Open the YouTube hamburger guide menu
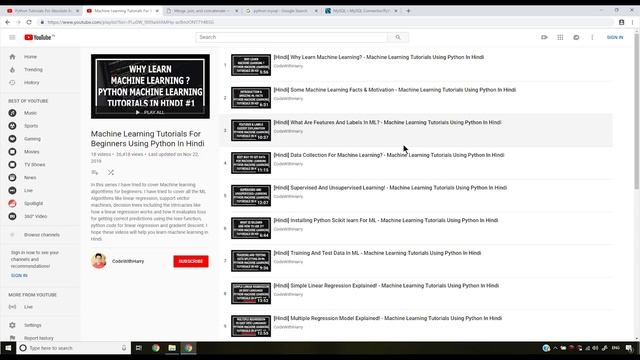Screen dimensions: 640x360 [12, 37]
